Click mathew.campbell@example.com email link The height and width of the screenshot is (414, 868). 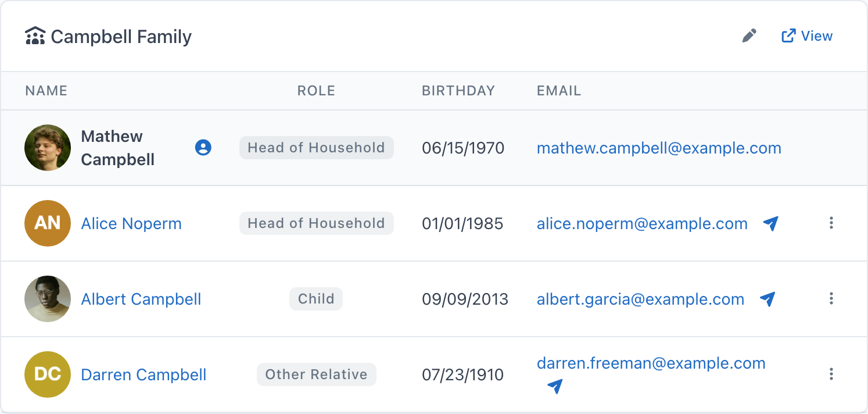659,148
